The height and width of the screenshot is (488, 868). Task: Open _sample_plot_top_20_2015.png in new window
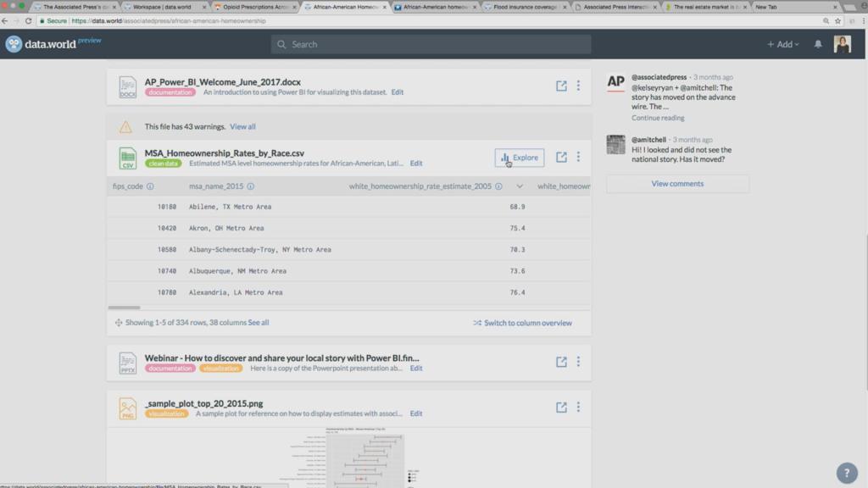[561, 408]
